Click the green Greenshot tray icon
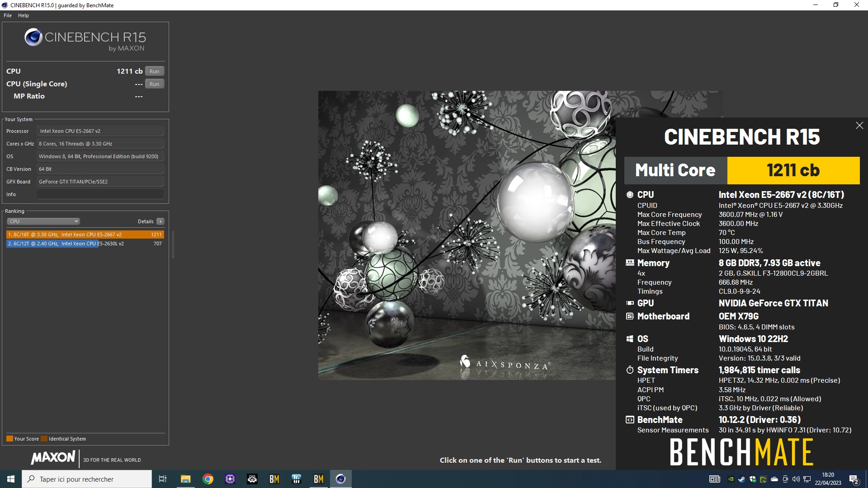The height and width of the screenshot is (488, 868). coord(764,479)
